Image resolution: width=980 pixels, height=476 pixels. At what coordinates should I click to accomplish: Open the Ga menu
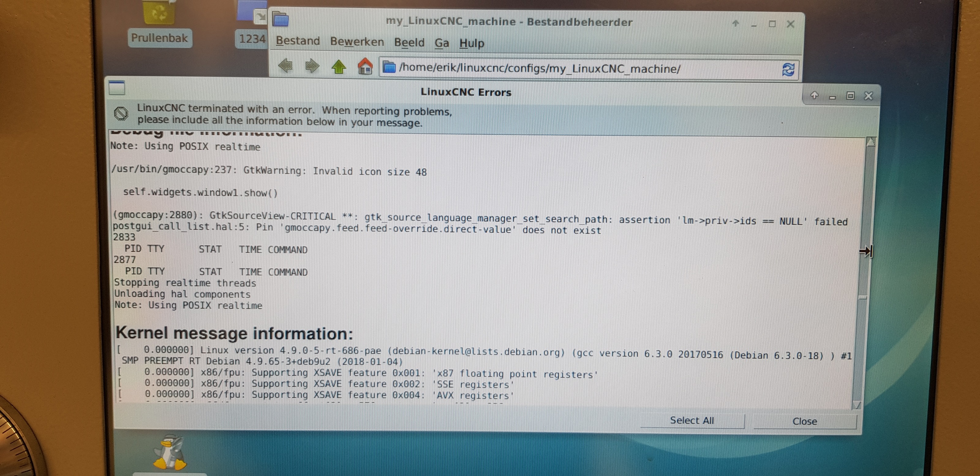pyautogui.click(x=441, y=43)
